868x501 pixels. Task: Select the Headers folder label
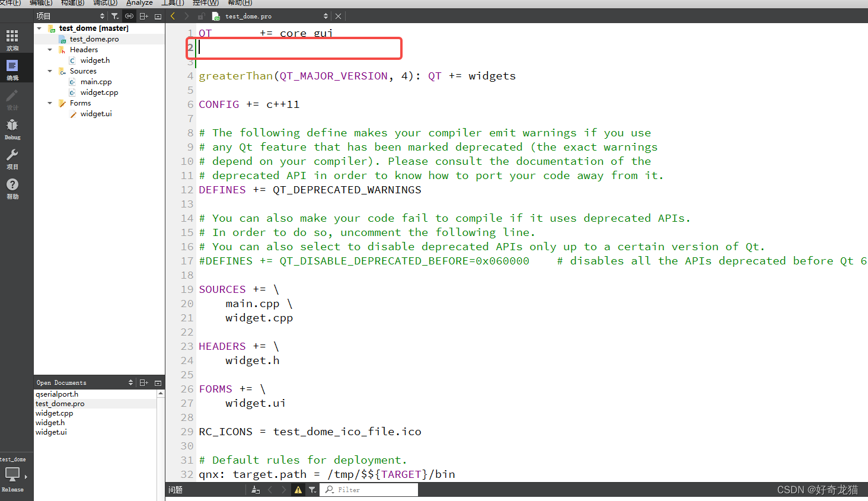click(84, 50)
